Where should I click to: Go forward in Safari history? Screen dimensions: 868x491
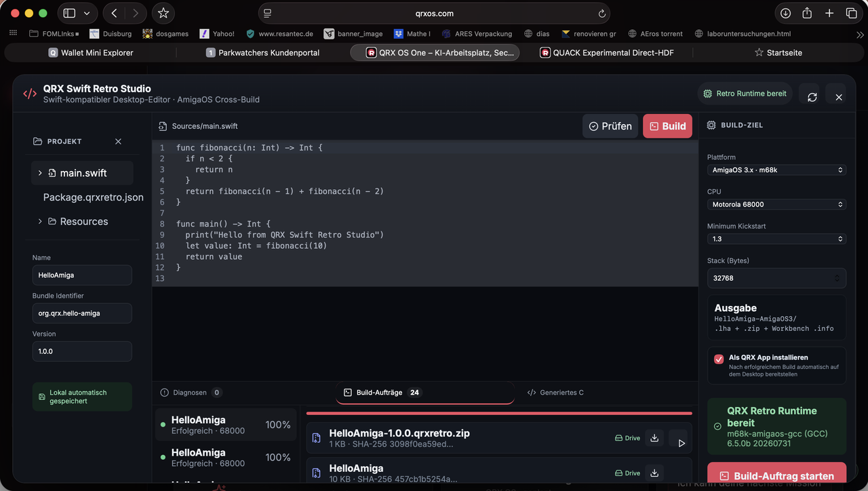pos(136,13)
